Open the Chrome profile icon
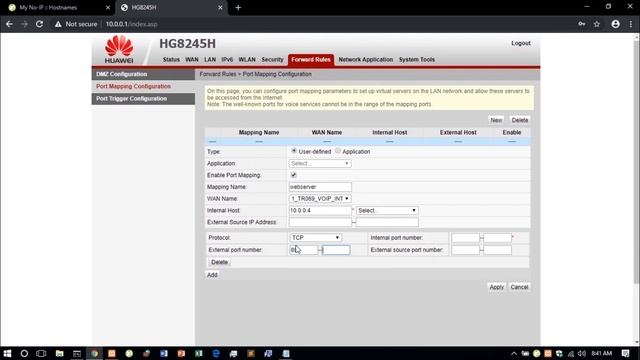Screen dimensions: 640x360 [616, 24]
